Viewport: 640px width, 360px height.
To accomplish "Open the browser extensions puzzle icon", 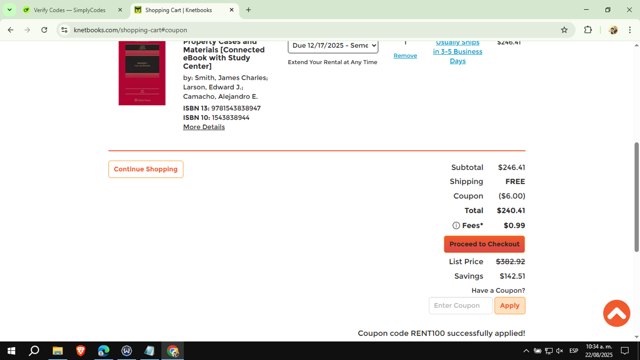I will point(588,30).
